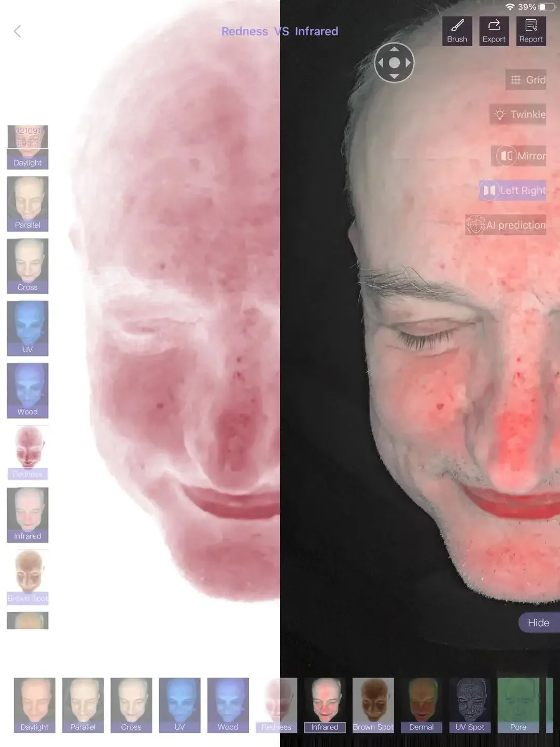Toggle the Twinkle effect
The image size is (560, 747).
click(517, 114)
